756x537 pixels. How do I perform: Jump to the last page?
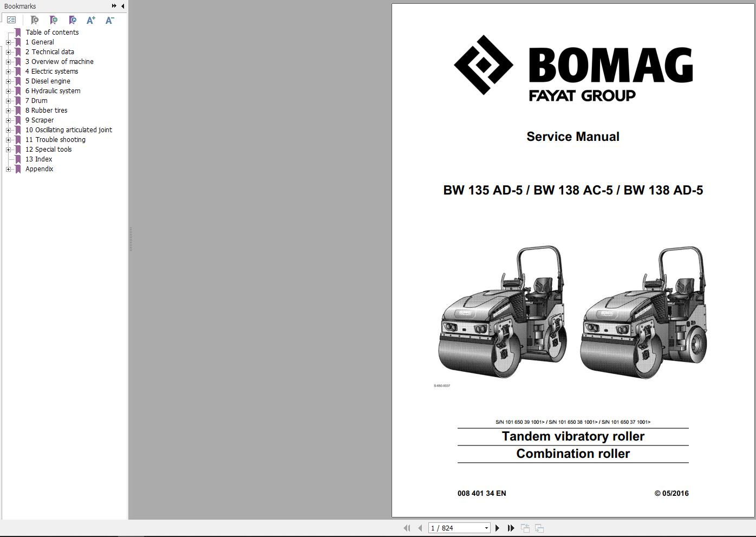511,528
